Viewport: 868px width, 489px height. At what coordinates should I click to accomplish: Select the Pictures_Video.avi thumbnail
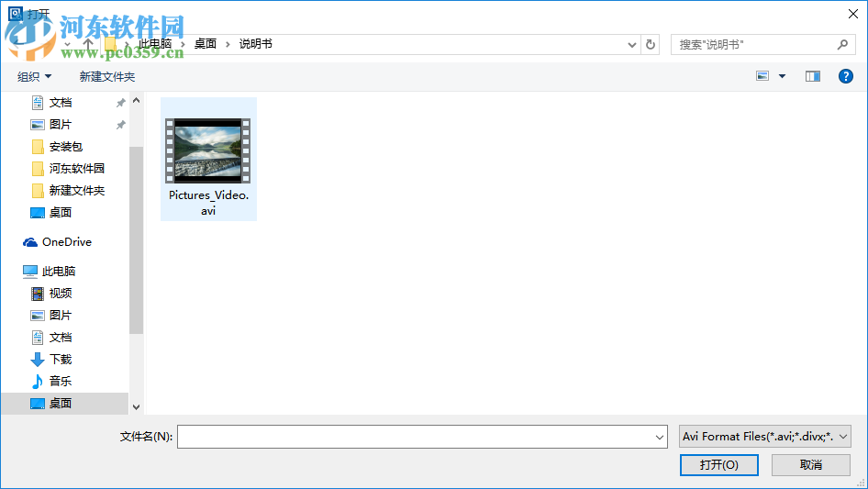[208, 150]
